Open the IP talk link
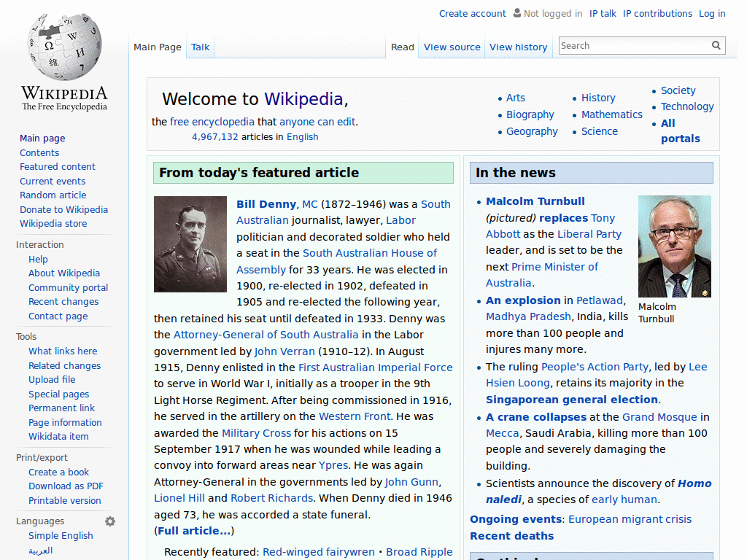This screenshot has height=560, width=747. coord(603,13)
